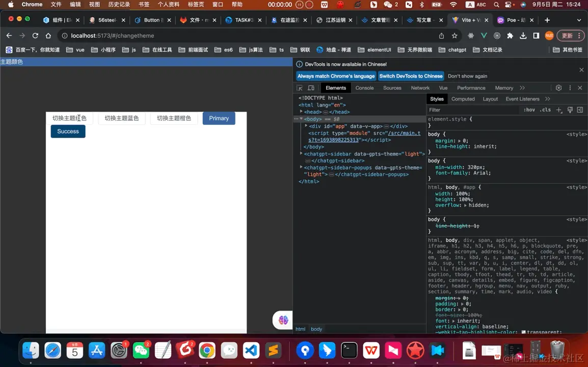The height and width of the screenshot is (367, 588).
Task: Open WeChat from the dock
Action: (141, 351)
